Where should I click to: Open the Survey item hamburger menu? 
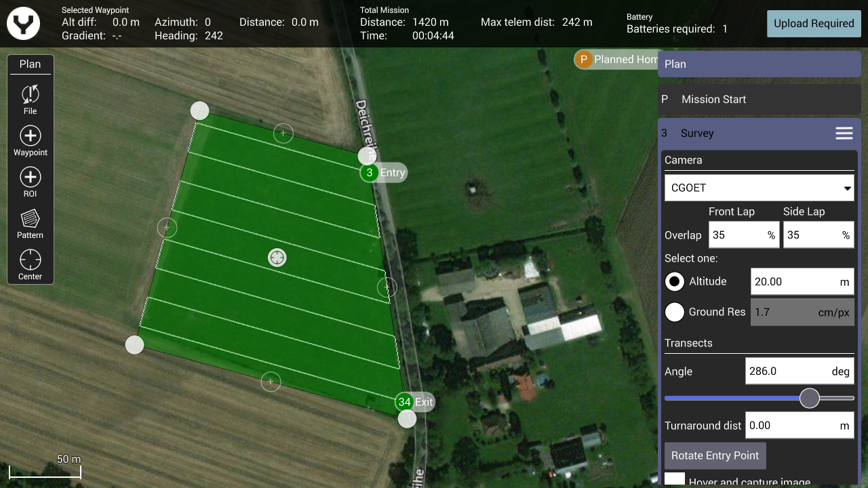[x=844, y=134]
